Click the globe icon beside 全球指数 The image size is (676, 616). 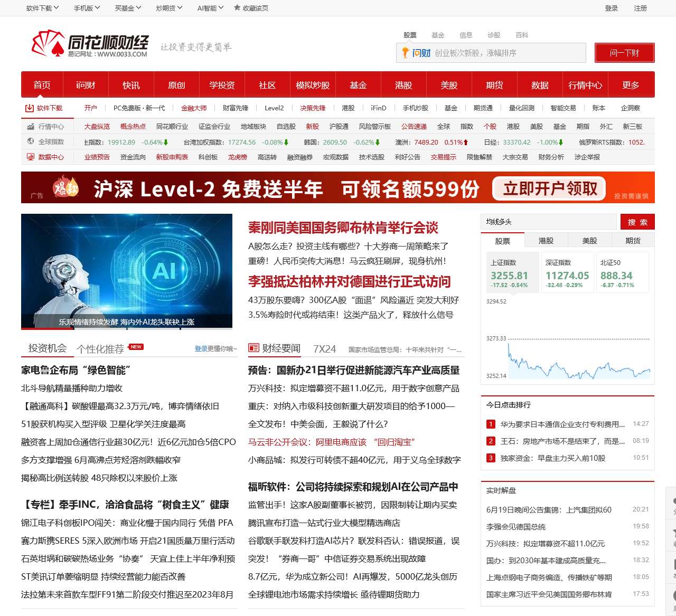coord(31,141)
